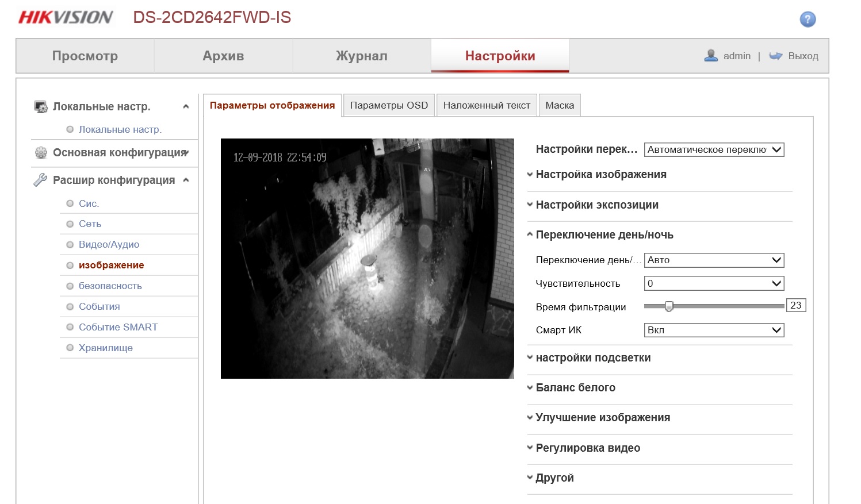Open the Архив main tab

pos(223,56)
